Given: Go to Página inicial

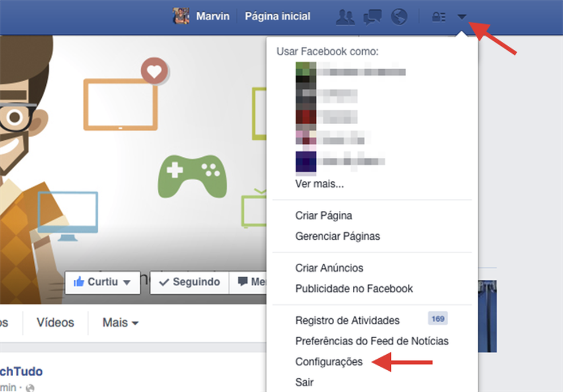Looking at the screenshot, I should [277, 16].
